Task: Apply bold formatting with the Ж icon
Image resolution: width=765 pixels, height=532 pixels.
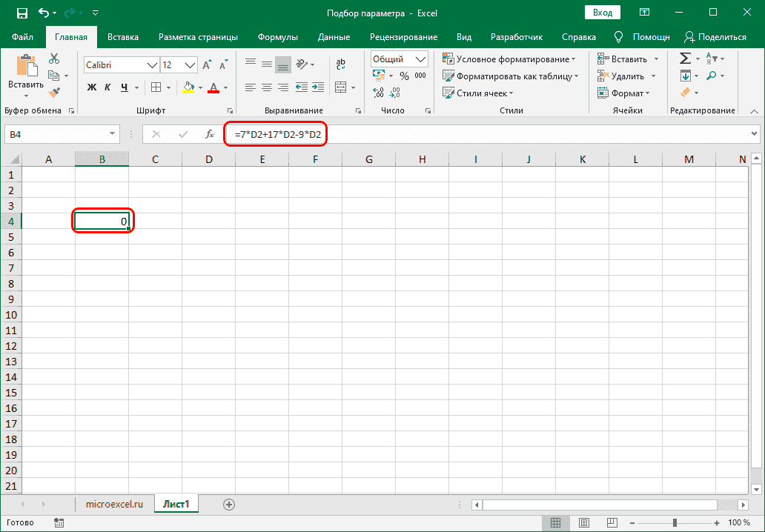Action: tap(92, 87)
